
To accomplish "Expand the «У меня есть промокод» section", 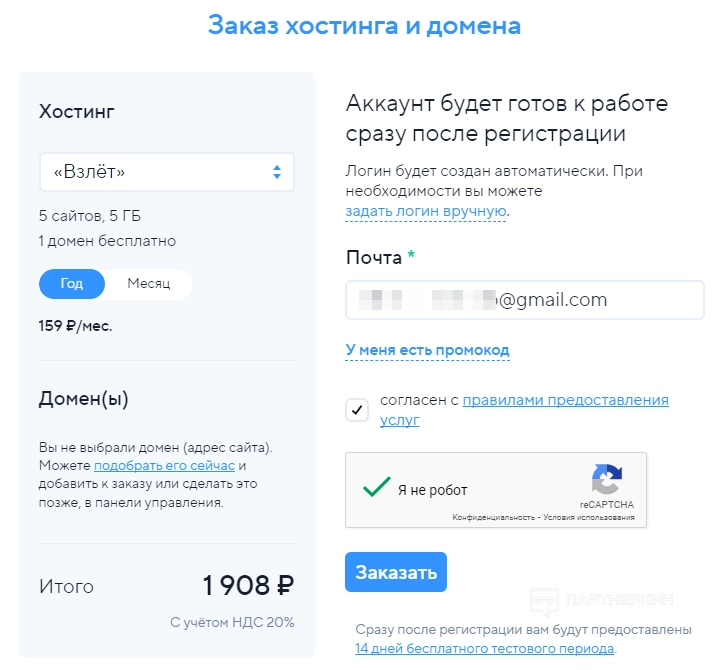I will (x=427, y=350).
